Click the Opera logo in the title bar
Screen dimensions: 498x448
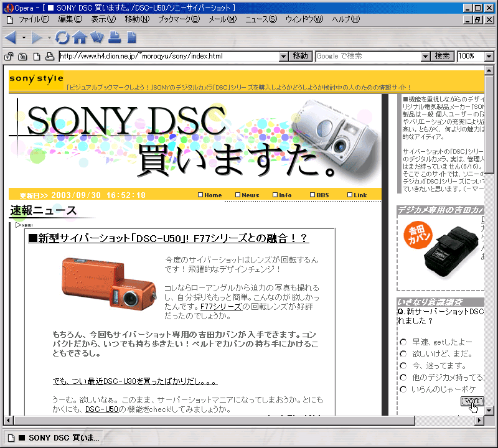coord(9,8)
